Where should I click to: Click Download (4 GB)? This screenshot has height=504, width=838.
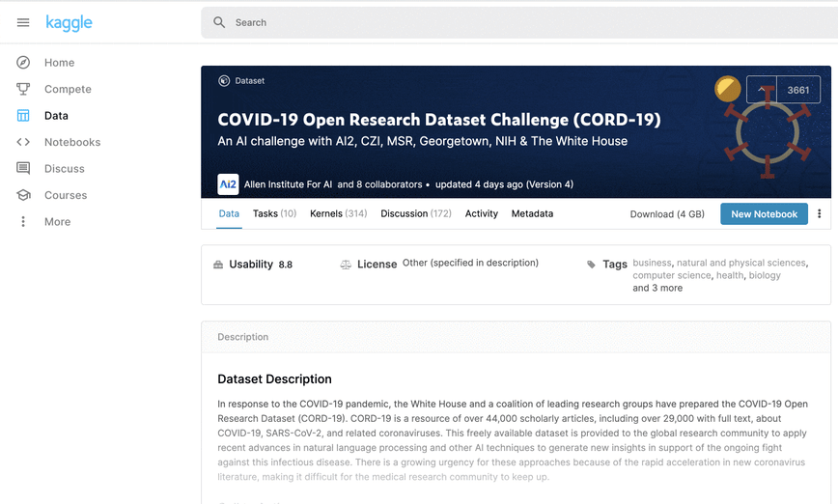point(667,213)
